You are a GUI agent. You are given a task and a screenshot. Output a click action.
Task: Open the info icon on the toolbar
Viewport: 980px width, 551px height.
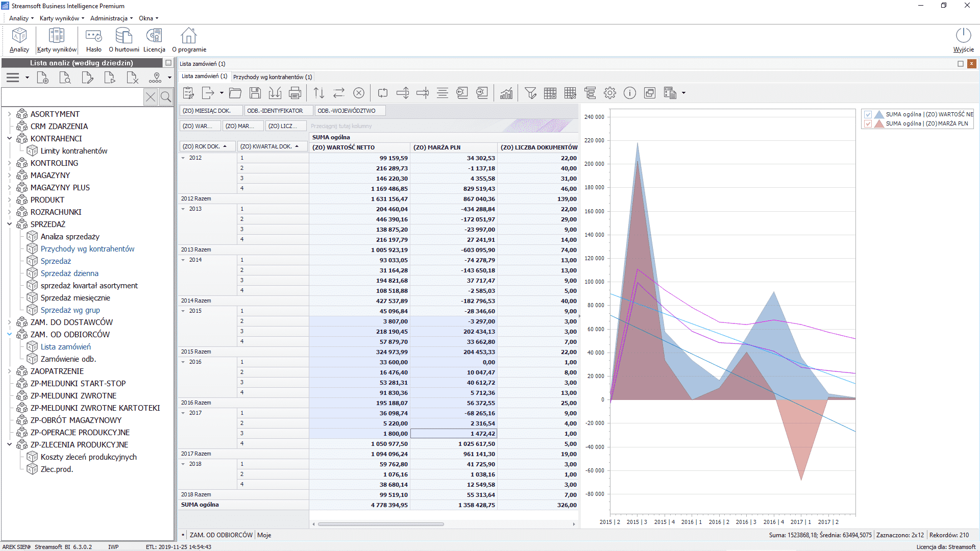point(630,93)
